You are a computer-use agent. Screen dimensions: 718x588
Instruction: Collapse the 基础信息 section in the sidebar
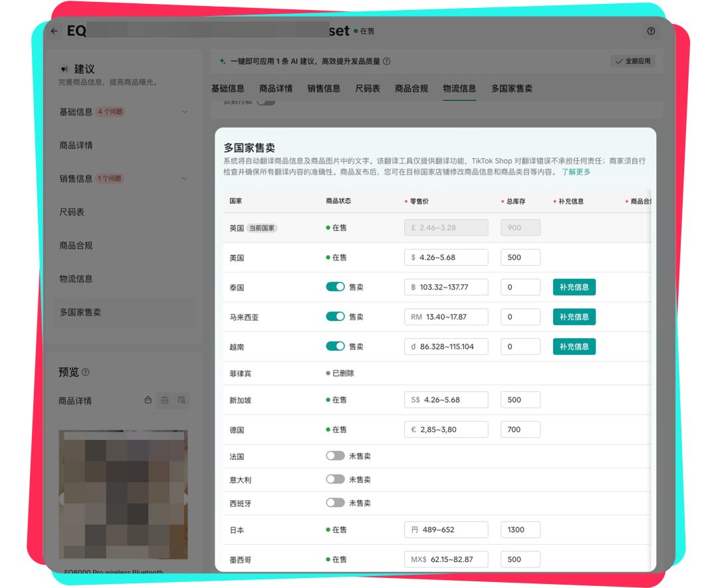184,112
